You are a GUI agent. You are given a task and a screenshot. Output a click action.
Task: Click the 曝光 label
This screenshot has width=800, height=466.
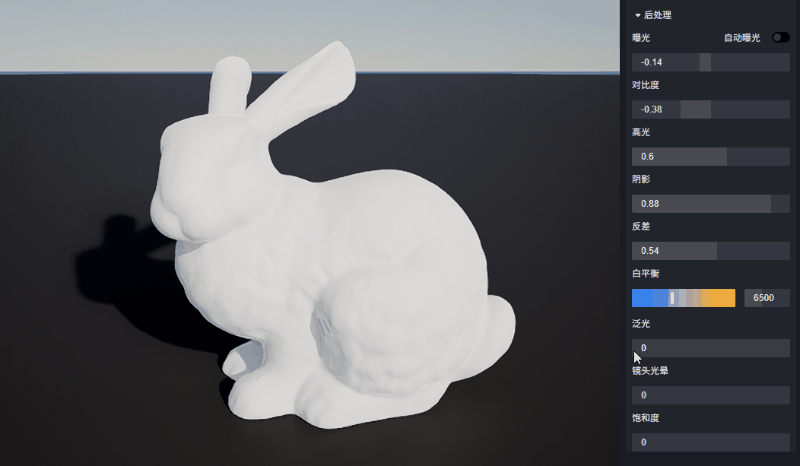tap(641, 38)
